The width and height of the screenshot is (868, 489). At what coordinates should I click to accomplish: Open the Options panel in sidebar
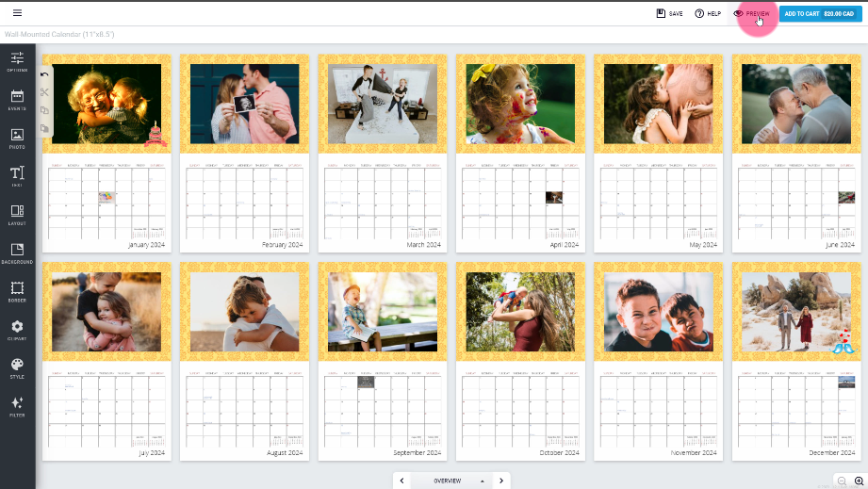(17, 62)
